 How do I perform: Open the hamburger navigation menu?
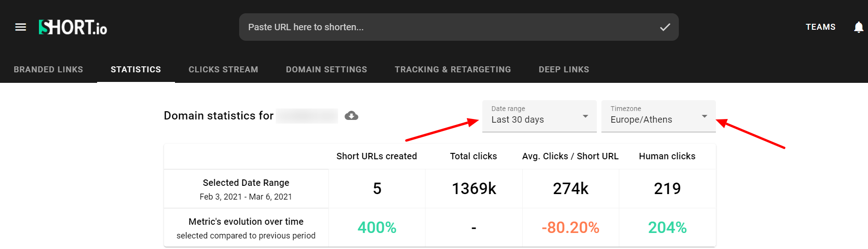tap(21, 27)
